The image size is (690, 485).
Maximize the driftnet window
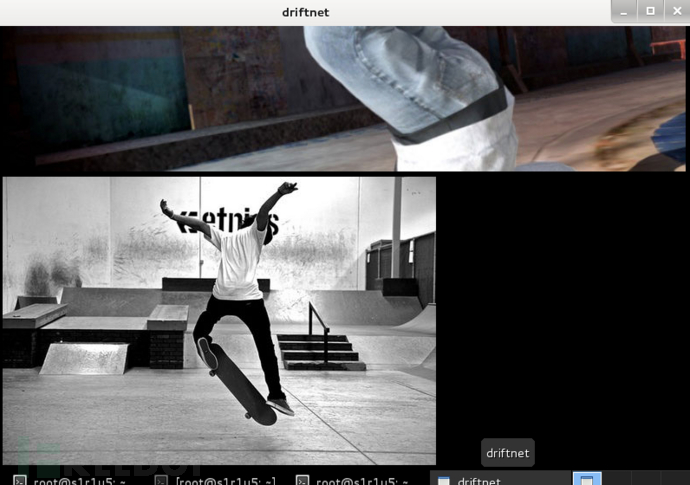point(650,11)
